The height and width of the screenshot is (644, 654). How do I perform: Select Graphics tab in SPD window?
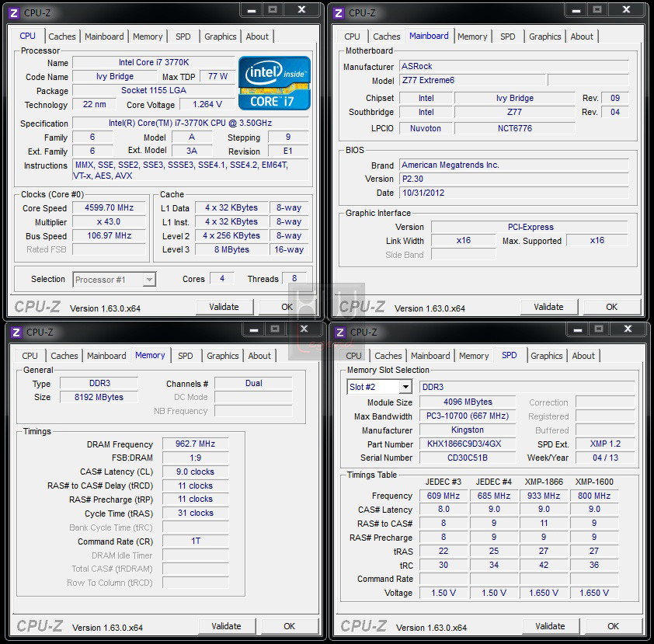(x=546, y=356)
